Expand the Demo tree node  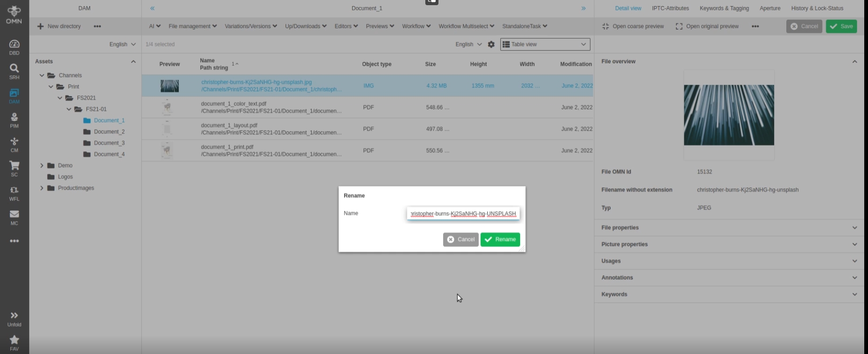coord(42,165)
